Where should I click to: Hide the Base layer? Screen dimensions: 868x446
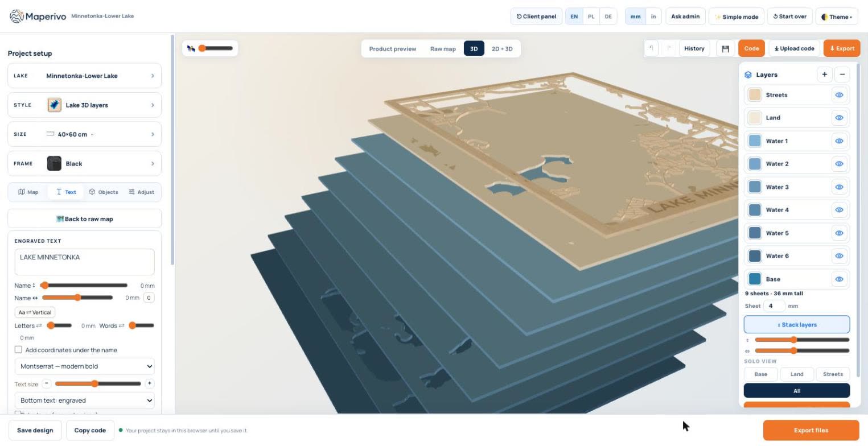coord(839,279)
